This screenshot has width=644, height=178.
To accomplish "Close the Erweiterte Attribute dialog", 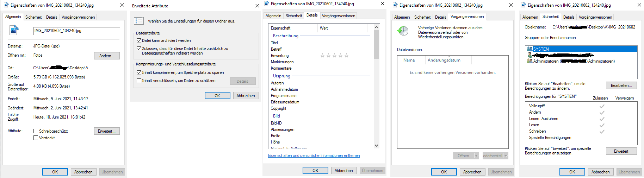I will click(x=257, y=6).
